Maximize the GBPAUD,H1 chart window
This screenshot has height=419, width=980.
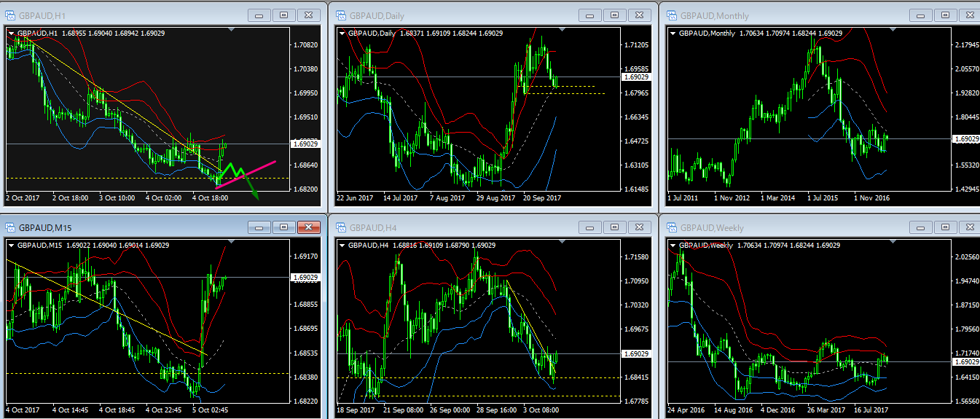(x=283, y=15)
